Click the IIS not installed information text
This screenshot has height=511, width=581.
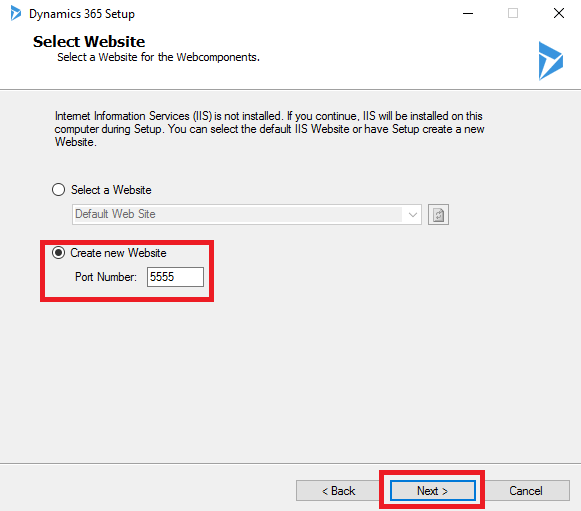(x=269, y=129)
